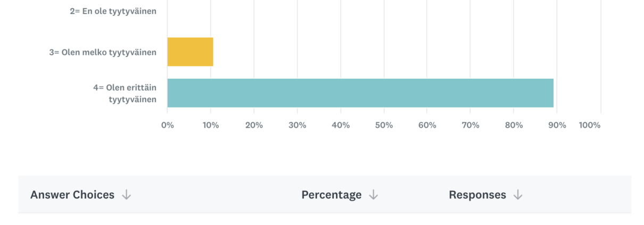Viewport: 644px width, 225px height.
Task: Click the teal bar in the chart
Action: click(360, 93)
